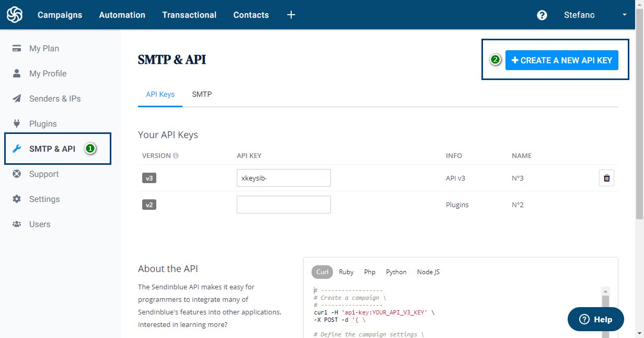The width and height of the screenshot is (644, 338).
Task: Click the plug icon next to Plugins
Action: point(17,123)
